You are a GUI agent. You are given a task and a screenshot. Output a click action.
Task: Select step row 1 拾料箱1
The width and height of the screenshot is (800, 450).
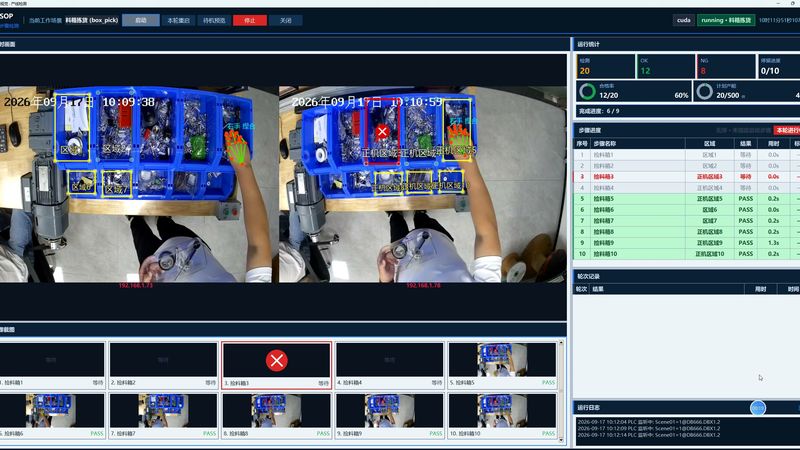tap(687, 155)
